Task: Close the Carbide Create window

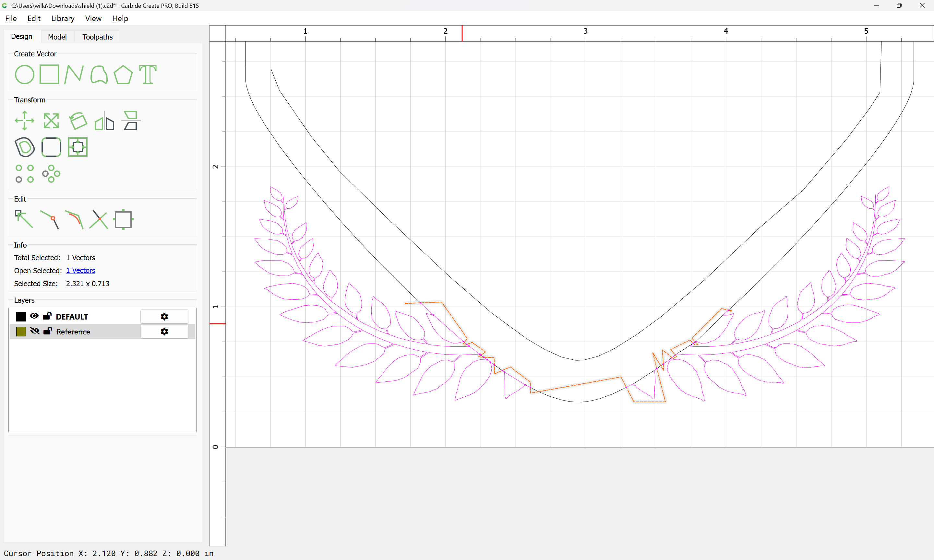Action: click(922, 5)
